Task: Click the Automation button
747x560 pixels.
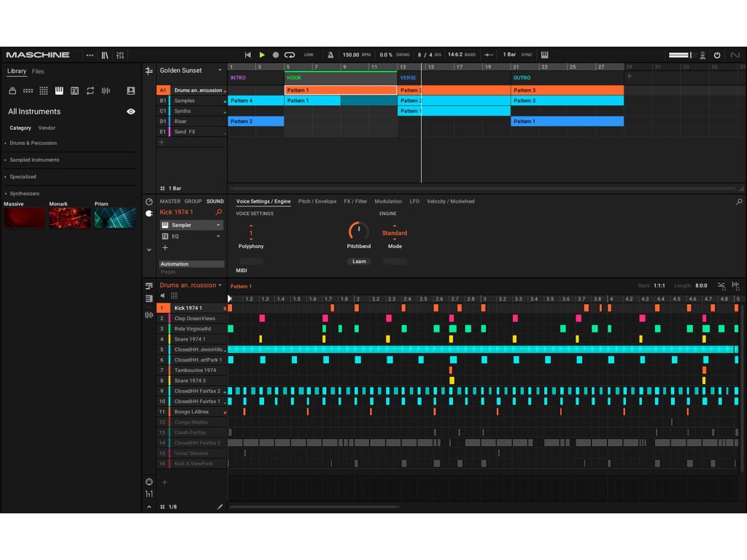Action: point(192,264)
